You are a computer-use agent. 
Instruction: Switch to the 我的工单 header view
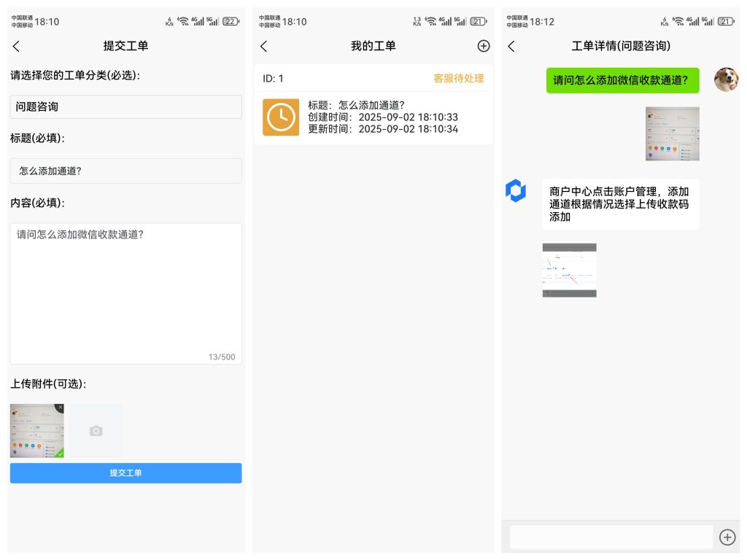click(x=373, y=45)
